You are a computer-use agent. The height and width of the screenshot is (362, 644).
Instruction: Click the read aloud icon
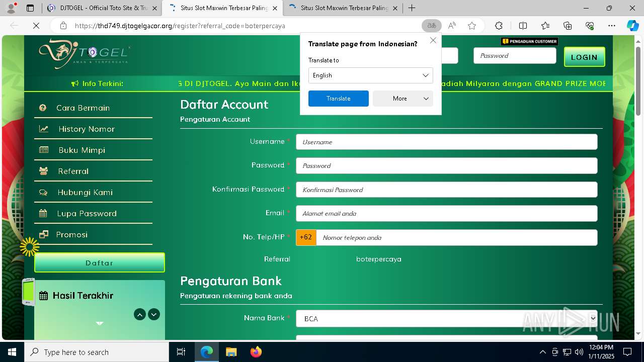tap(452, 26)
